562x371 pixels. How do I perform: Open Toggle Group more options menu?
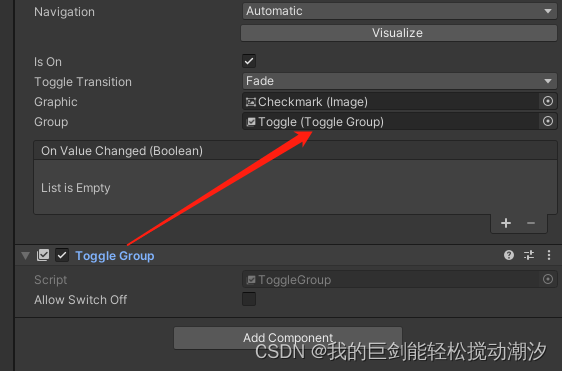549,255
